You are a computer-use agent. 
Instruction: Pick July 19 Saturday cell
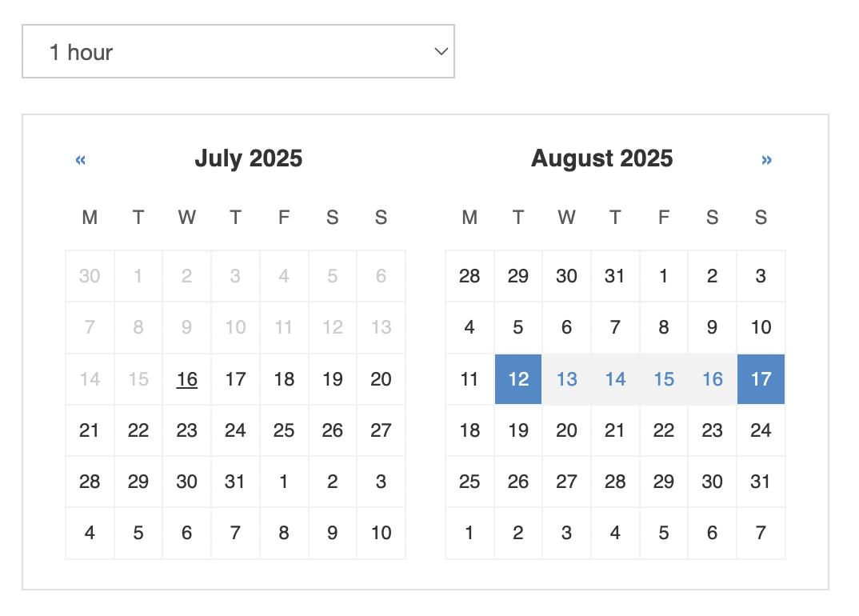[x=333, y=379]
